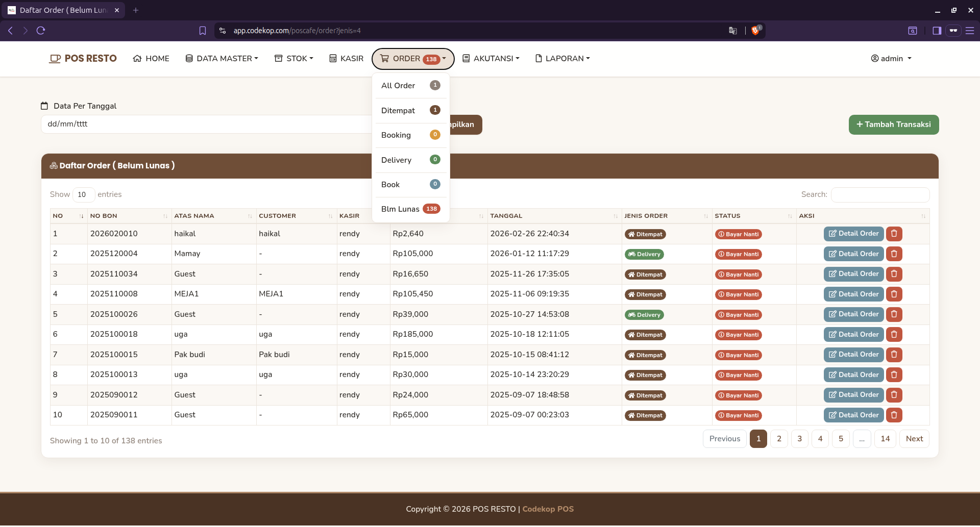This screenshot has width=980, height=527.
Task: Delete order 2025110034 with trash icon
Action: (x=894, y=274)
